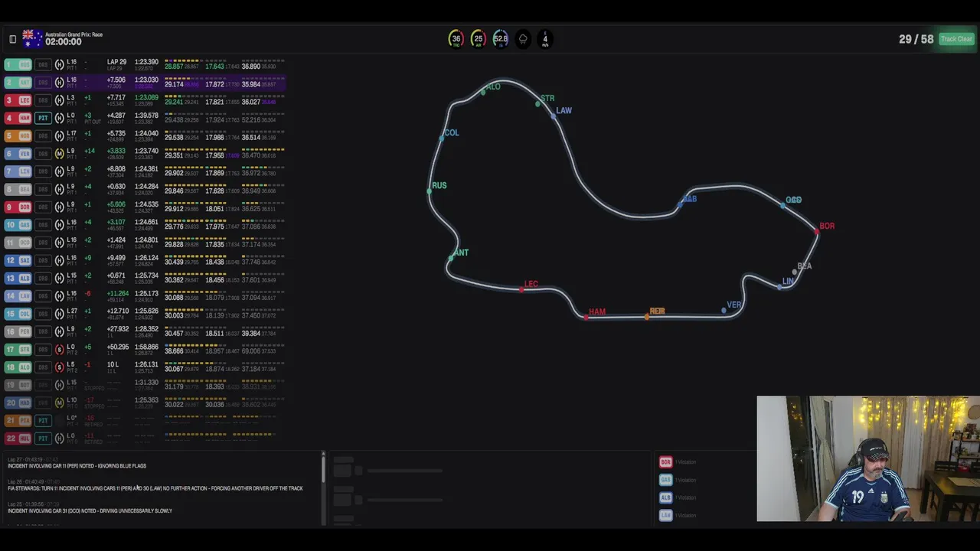980x551 pixels.
Task: Click the webcam video thumbnail of the streamer
Action: (868, 458)
